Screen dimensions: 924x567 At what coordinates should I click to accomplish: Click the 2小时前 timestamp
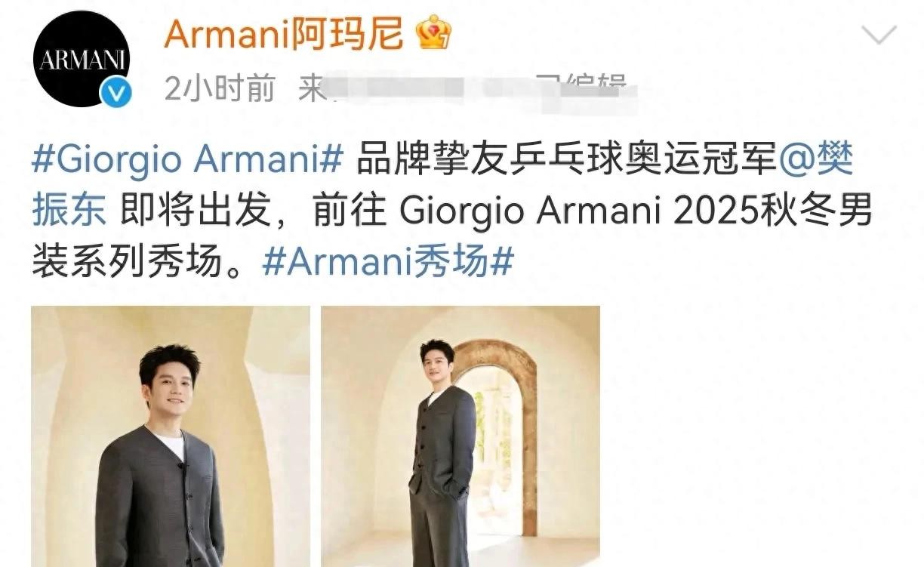pyautogui.click(x=219, y=89)
